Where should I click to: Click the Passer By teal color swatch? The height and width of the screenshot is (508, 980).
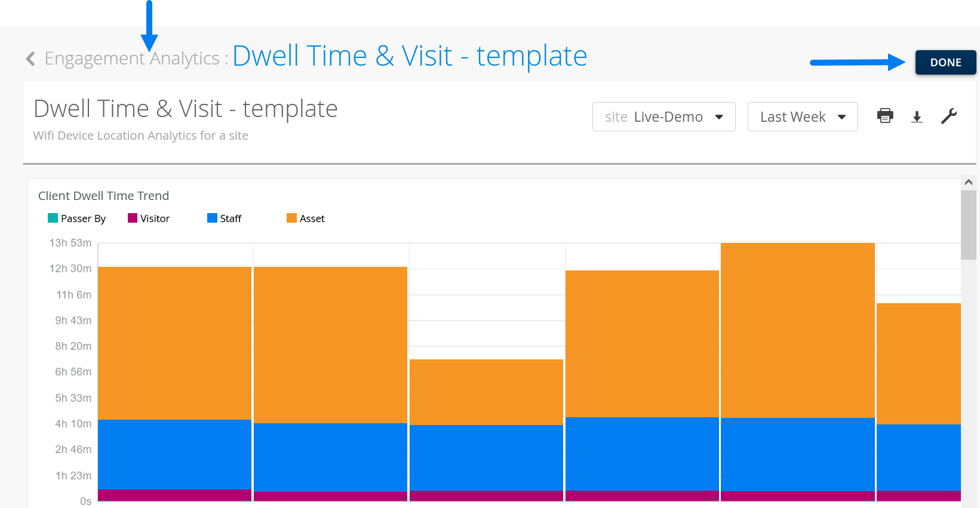53,218
